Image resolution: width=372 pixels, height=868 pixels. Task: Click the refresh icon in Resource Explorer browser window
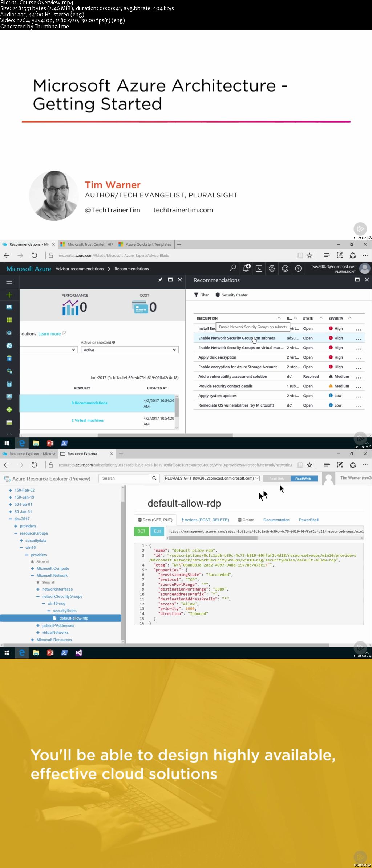click(x=34, y=465)
